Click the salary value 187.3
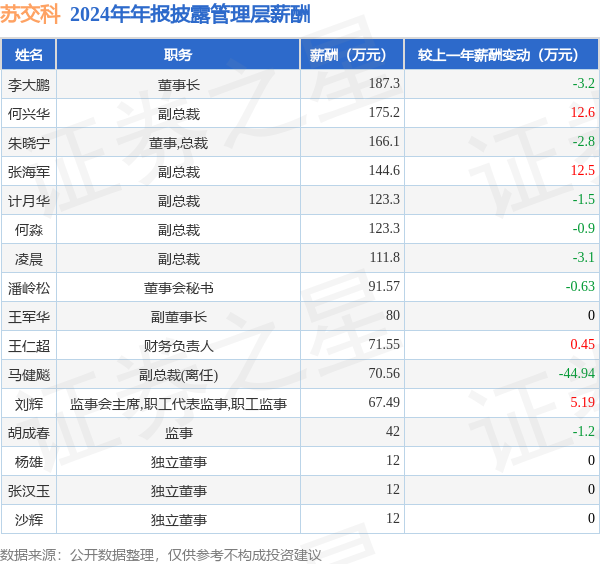This screenshot has height=564, width=600. (384, 83)
